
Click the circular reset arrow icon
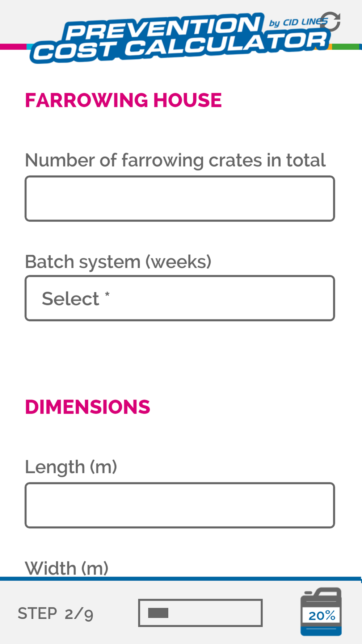pos(331,22)
